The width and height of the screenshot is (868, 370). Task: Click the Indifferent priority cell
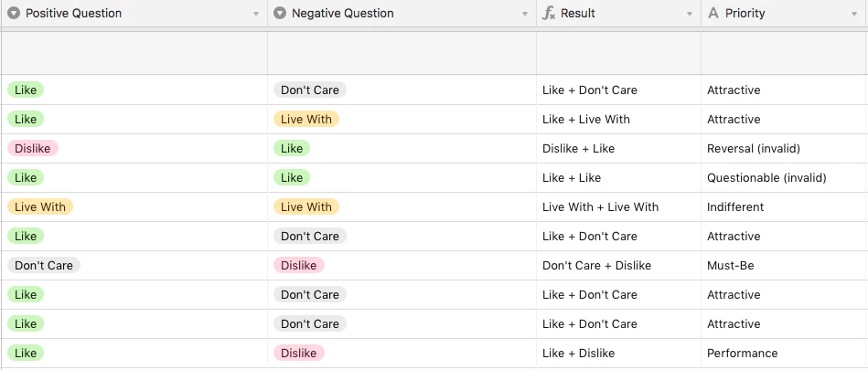coord(784,206)
